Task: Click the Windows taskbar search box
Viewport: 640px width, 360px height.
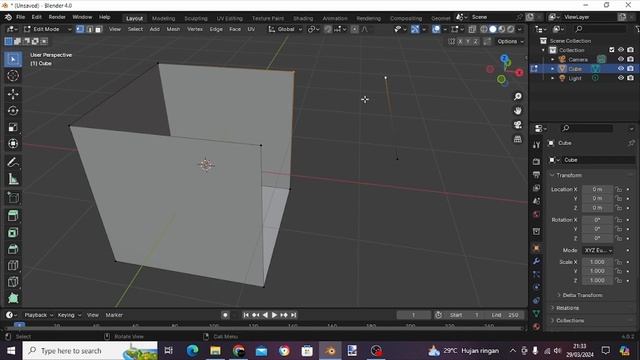Action: pyautogui.click(x=90, y=351)
